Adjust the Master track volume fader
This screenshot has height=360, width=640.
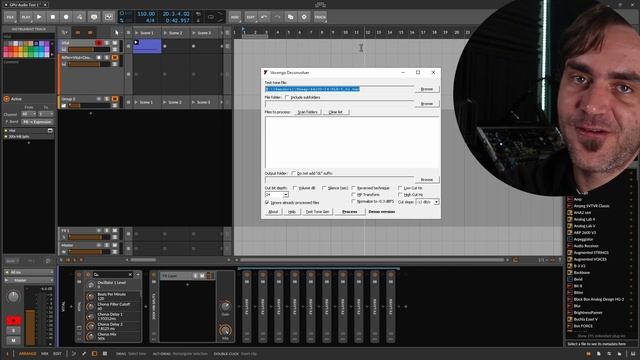tap(89, 252)
